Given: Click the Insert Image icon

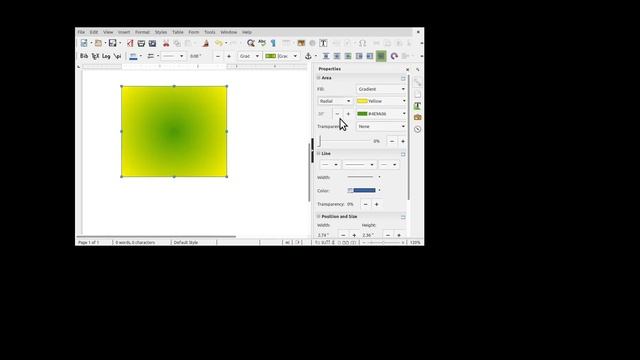Looking at the screenshot, I should click(x=301, y=43).
